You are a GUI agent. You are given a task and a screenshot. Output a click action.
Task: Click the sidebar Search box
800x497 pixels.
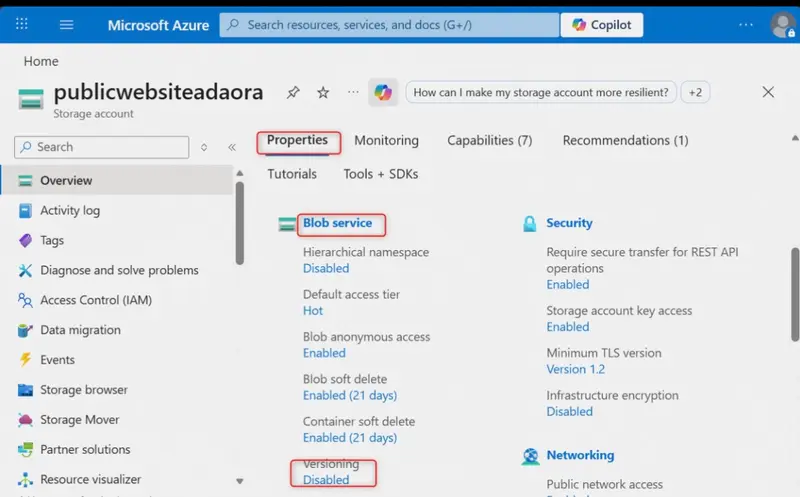coord(102,147)
